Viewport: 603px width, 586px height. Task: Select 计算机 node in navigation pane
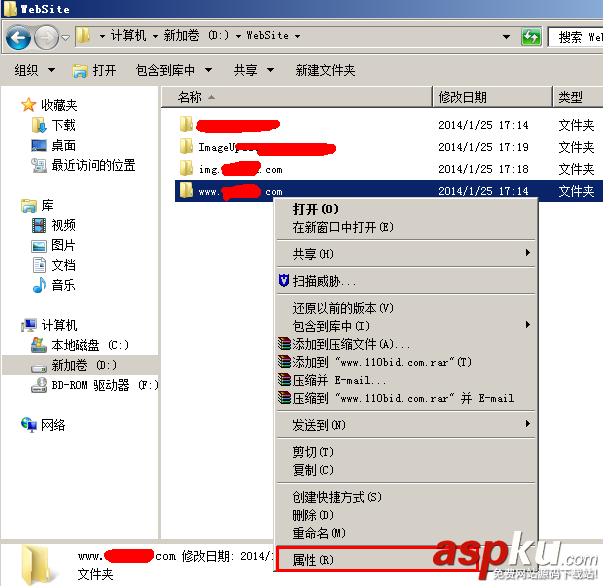(x=49, y=325)
